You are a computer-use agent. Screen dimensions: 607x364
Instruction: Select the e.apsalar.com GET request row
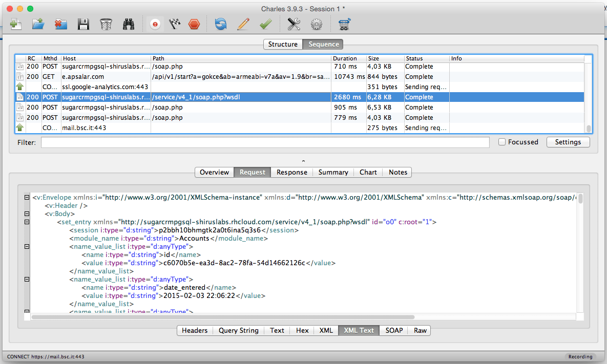(300, 77)
